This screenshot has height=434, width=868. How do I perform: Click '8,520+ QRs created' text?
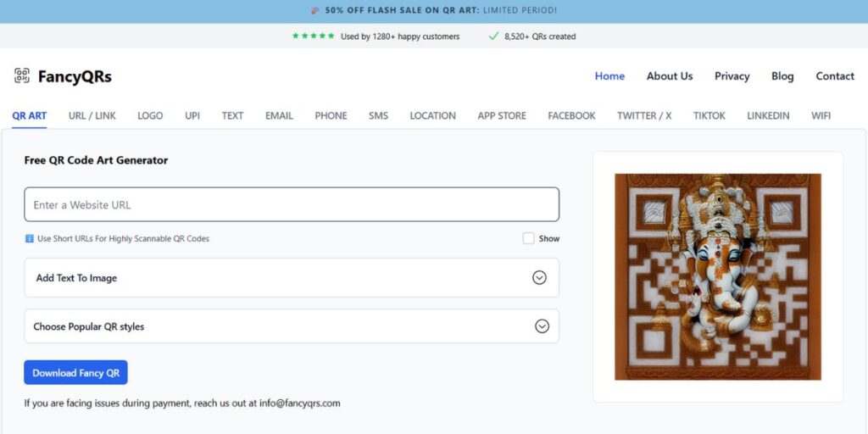[540, 36]
